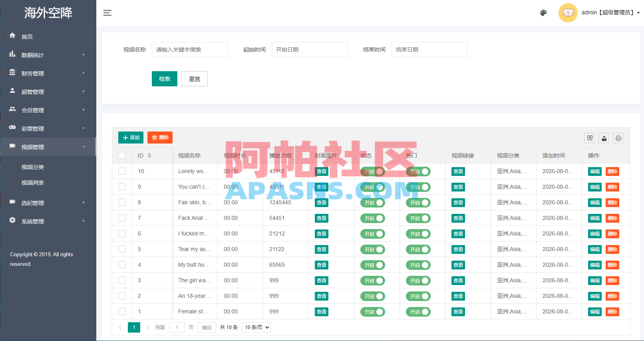Click the 结束日期 date field
644x341 pixels.
click(429, 50)
